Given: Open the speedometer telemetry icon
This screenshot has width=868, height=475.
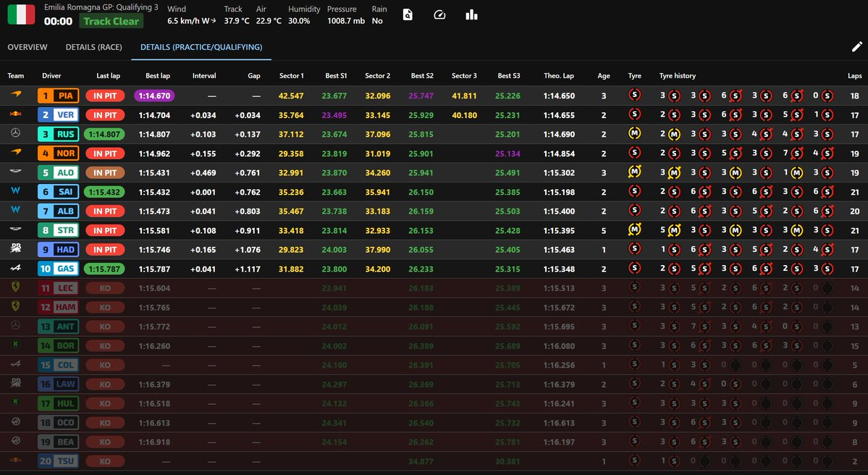Looking at the screenshot, I should click(x=439, y=14).
